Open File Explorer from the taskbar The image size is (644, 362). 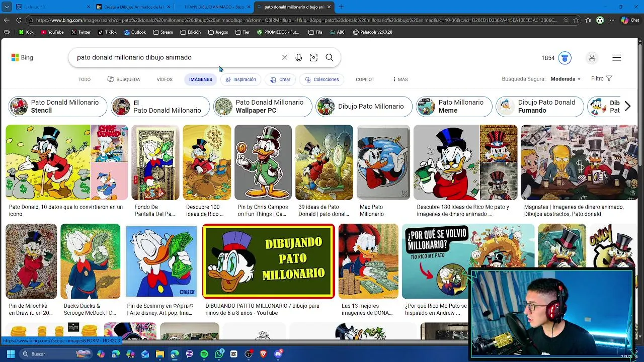(x=159, y=354)
